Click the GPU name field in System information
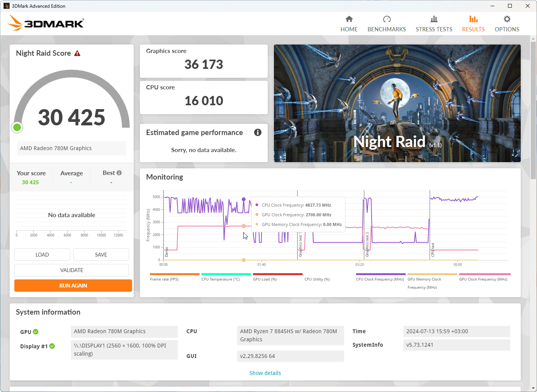537x392 pixels. pos(124,332)
